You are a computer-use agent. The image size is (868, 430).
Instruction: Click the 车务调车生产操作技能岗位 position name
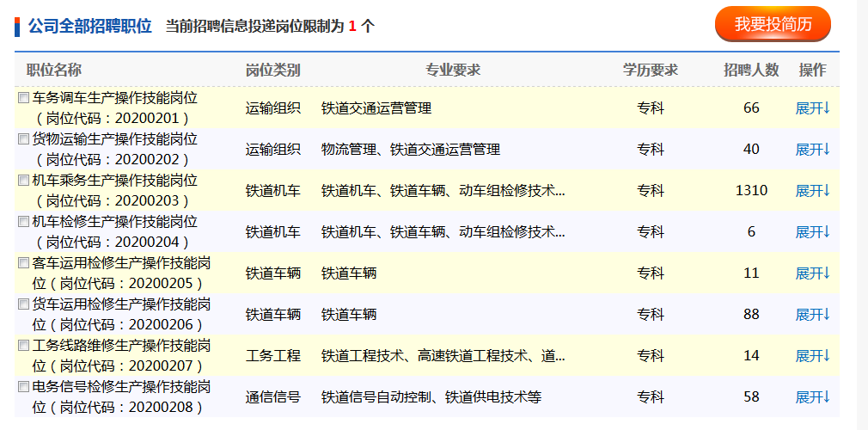115,98
